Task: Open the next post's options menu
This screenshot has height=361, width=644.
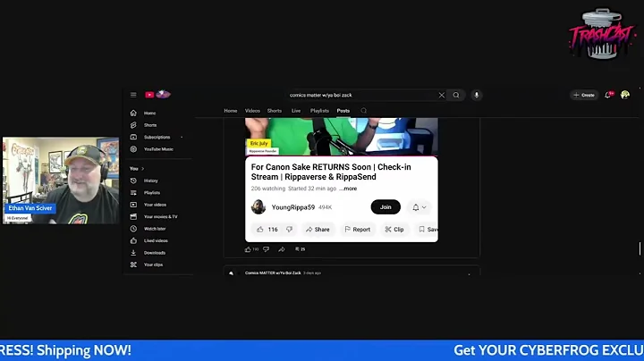Action: (469, 274)
